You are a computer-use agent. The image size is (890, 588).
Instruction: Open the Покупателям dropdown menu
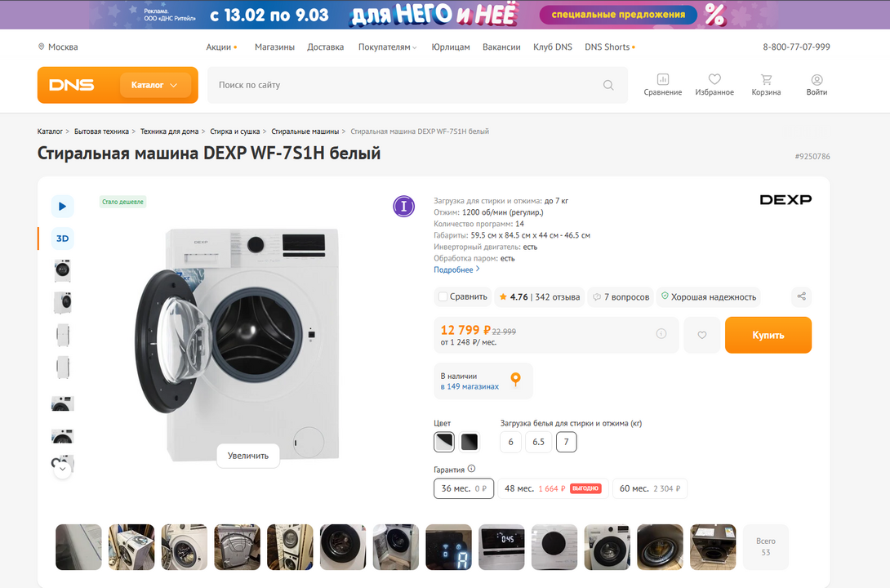coord(387,47)
